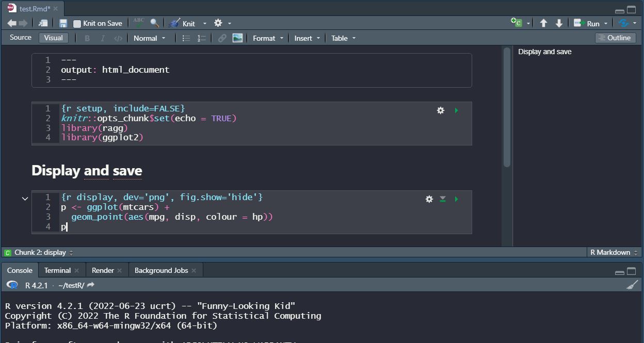Image resolution: width=644 pixels, height=343 pixels.
Task: Open the Knit options dropdown arrow
Action: pos(204,23)
